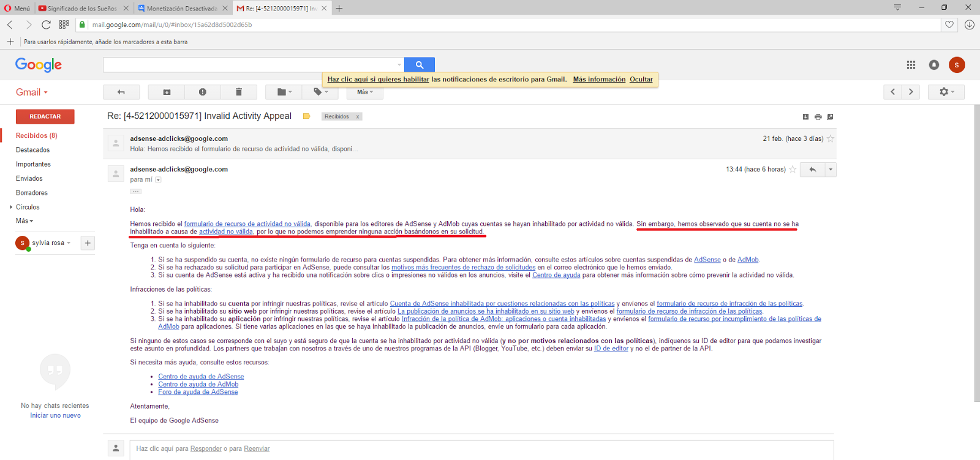
Task: Open the Move to folder menu
Action: click(284, 92)
